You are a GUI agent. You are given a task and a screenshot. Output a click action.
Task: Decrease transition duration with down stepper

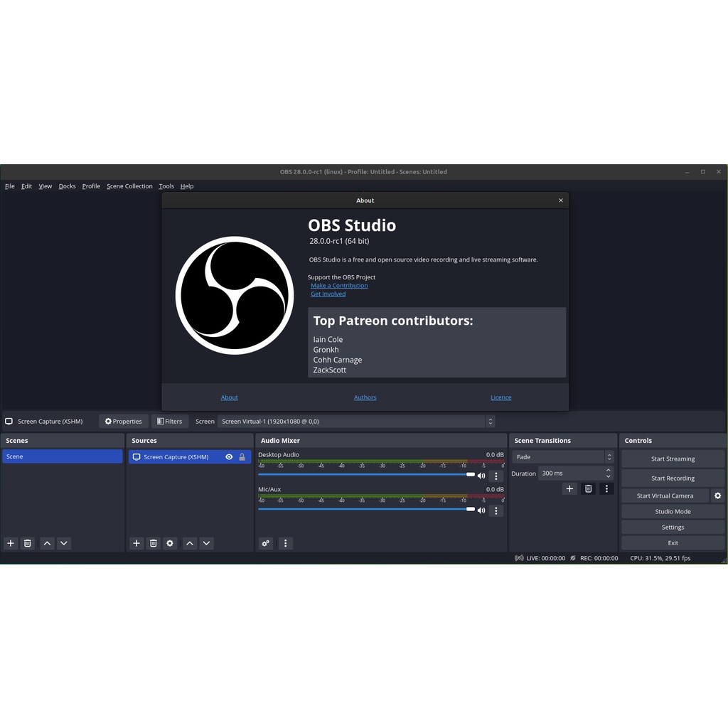click(x=609, y=477)
